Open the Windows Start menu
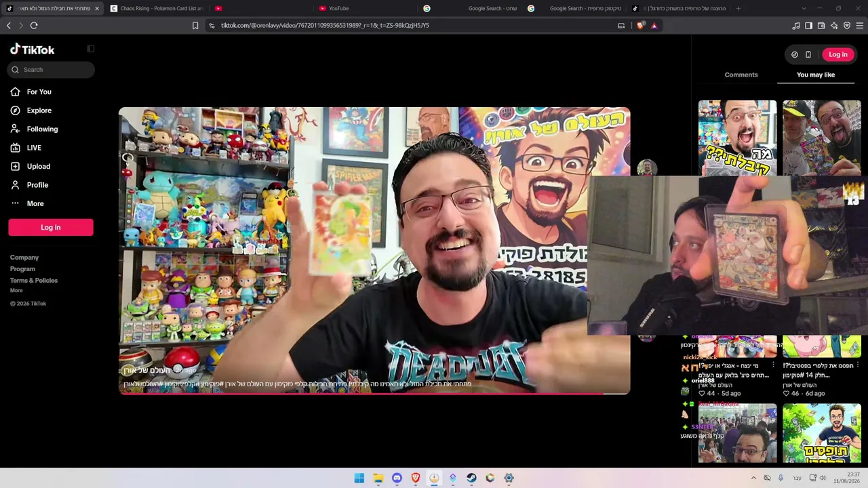 tap(359, 478)
